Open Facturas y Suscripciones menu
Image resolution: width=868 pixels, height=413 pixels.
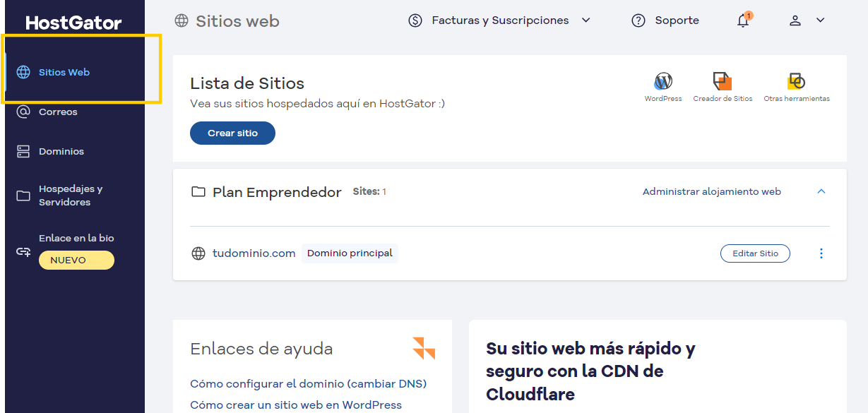click(x=499, y=20)
